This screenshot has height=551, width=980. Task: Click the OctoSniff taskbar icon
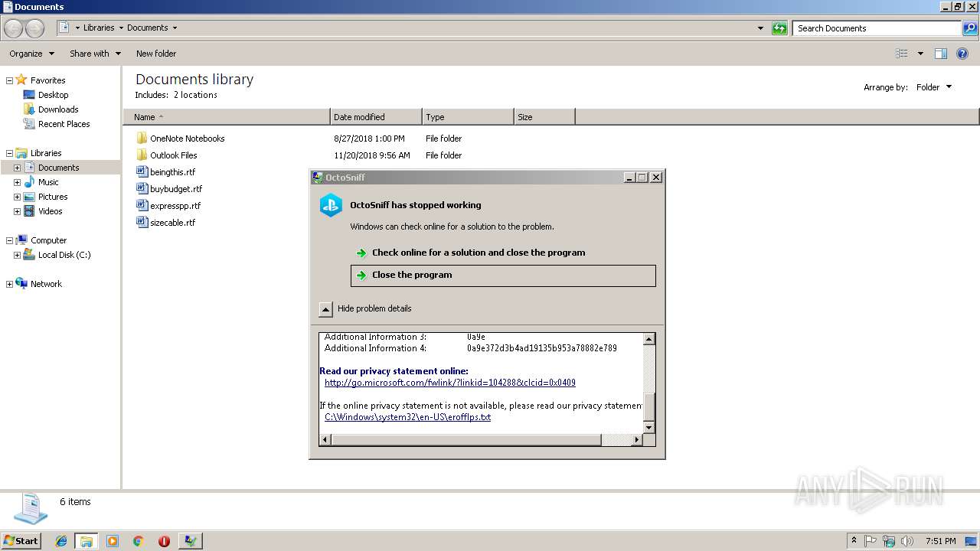click(x=190, y=541)
